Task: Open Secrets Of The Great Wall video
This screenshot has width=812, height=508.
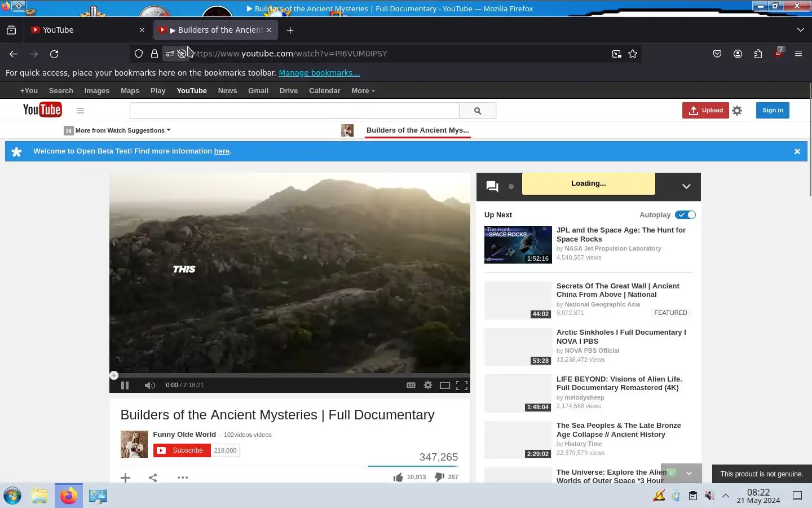Action: pyautogui.click(x=617, y=290)
